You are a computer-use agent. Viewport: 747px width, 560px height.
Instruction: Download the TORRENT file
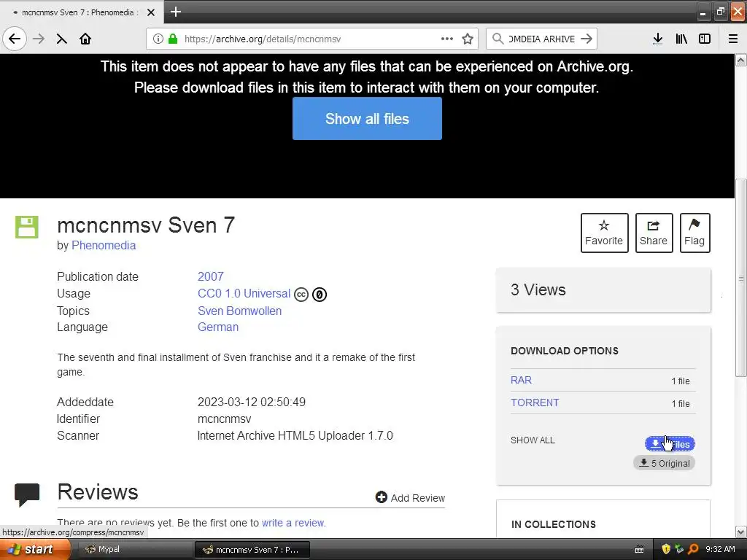535,402
